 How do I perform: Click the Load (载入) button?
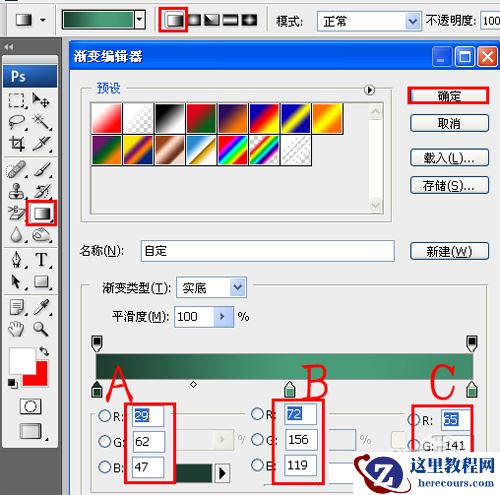[449, 158]
